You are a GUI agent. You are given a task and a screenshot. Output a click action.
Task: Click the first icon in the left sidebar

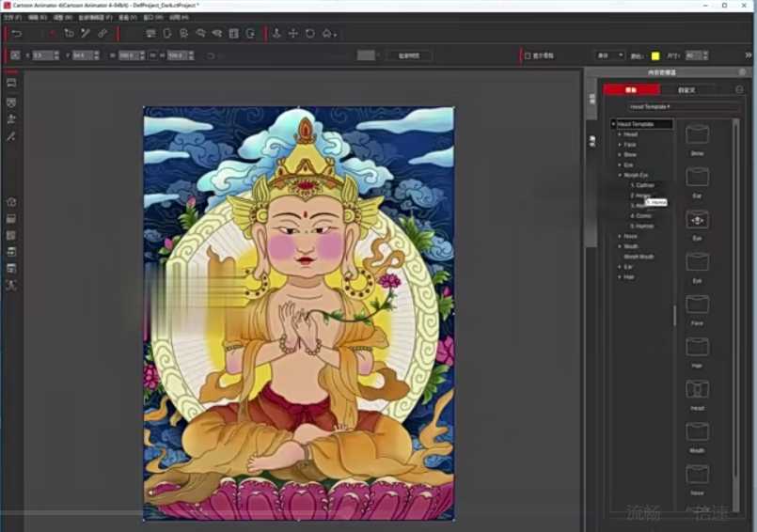11,83
